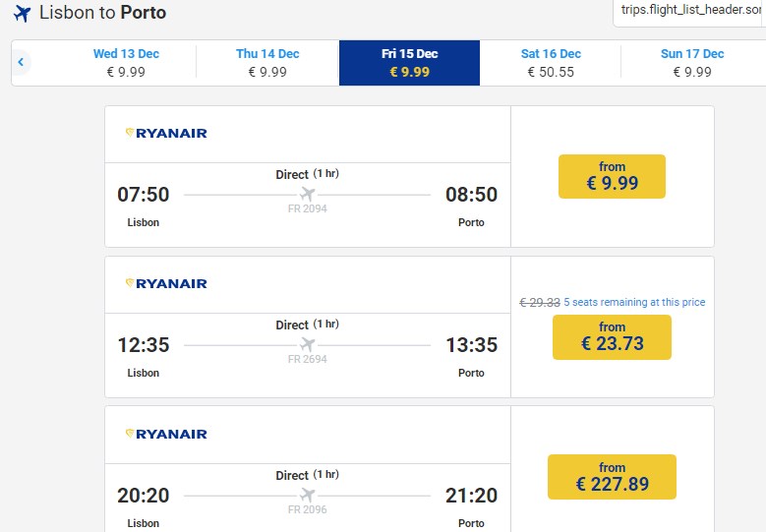Click the plane icon above FR 2094

tap(308, 194)
